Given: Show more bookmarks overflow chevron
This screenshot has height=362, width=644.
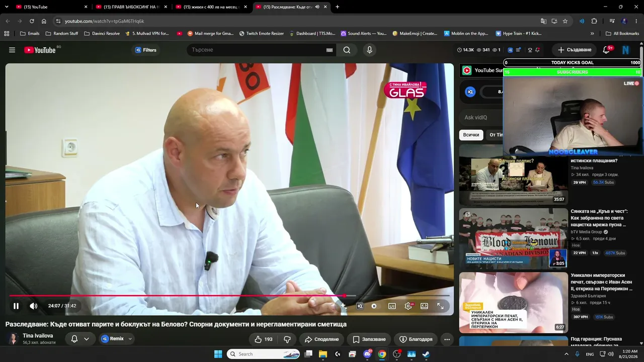Looking at the screenshot, I should pos(592,34).
